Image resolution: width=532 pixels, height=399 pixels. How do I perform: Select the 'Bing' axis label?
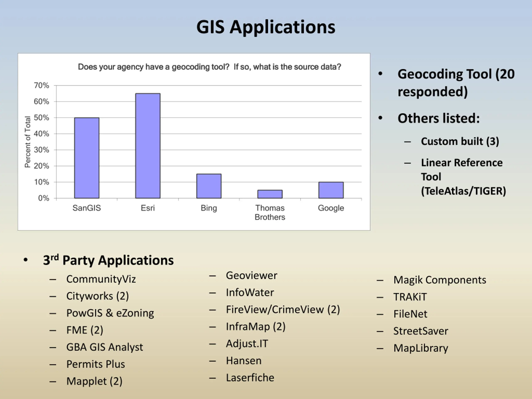(x=209, y=208)
